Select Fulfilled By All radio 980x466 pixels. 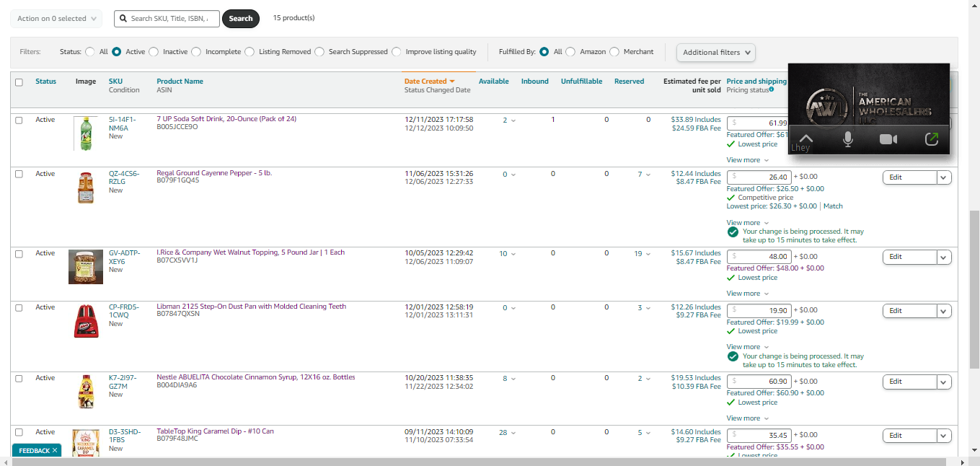pos(544,52)
